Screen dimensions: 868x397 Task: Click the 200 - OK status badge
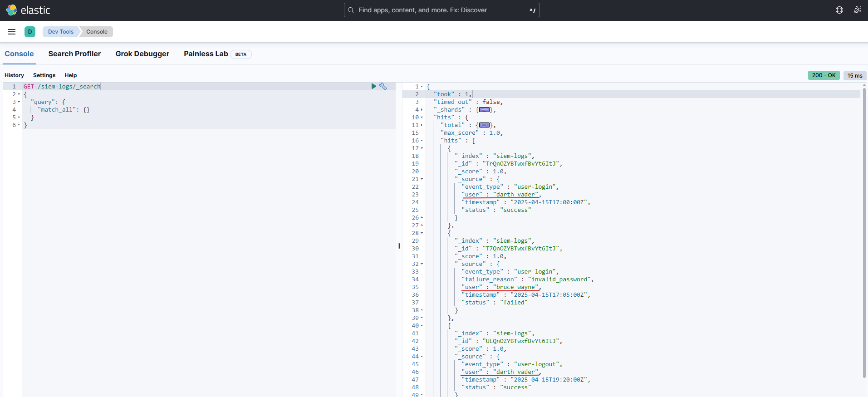point(824,75)
